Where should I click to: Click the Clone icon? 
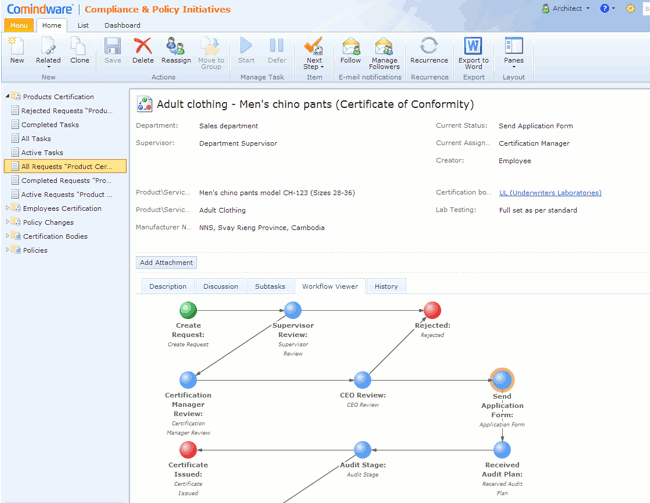[x=79, y=46]
